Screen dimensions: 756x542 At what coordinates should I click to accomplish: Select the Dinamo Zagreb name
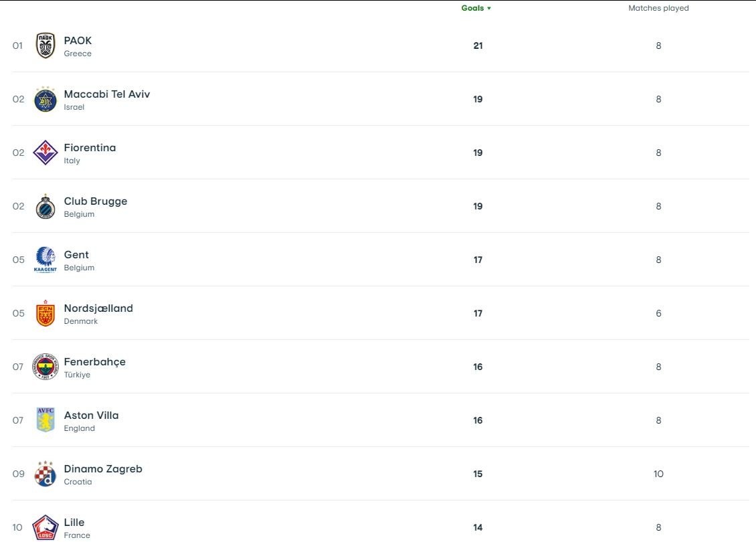click(x=103, y=468)
